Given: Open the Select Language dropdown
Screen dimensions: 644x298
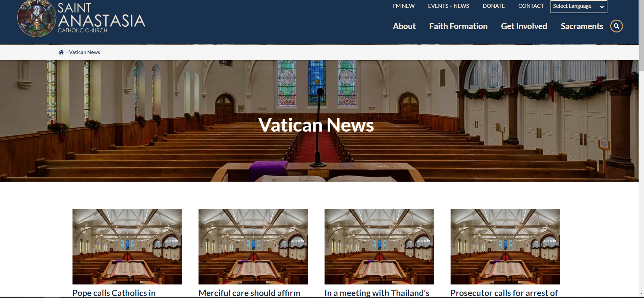Looking at the screenshot, I should click(x=579, y=6).
